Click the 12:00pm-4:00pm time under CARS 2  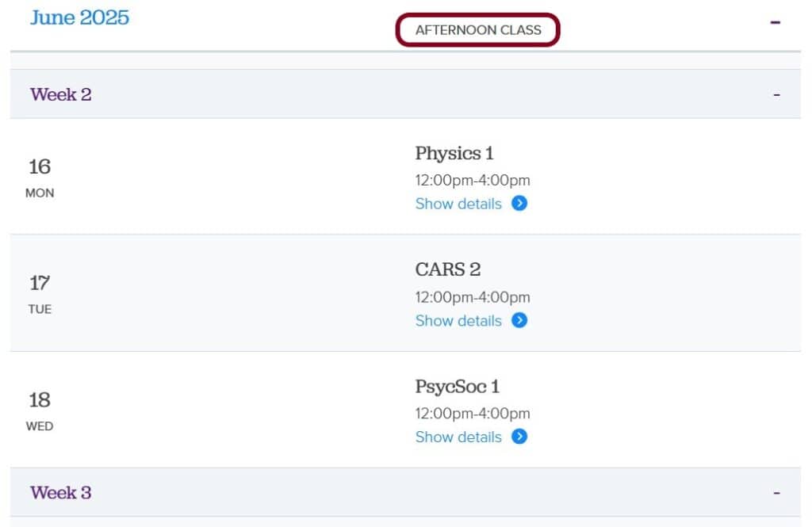472,297
